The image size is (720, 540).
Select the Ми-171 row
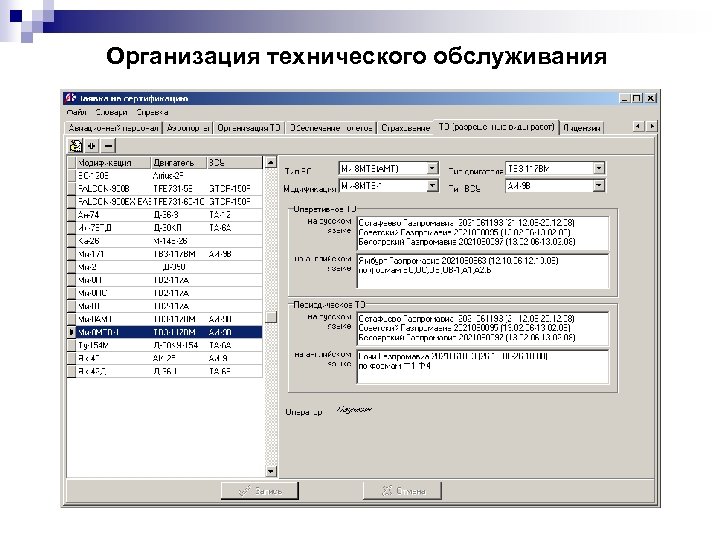165,254
